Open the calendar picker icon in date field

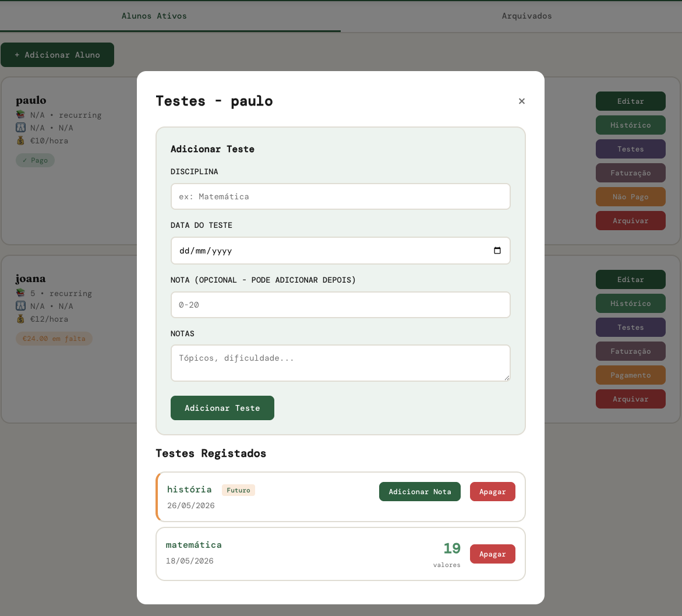coord(497,251)
